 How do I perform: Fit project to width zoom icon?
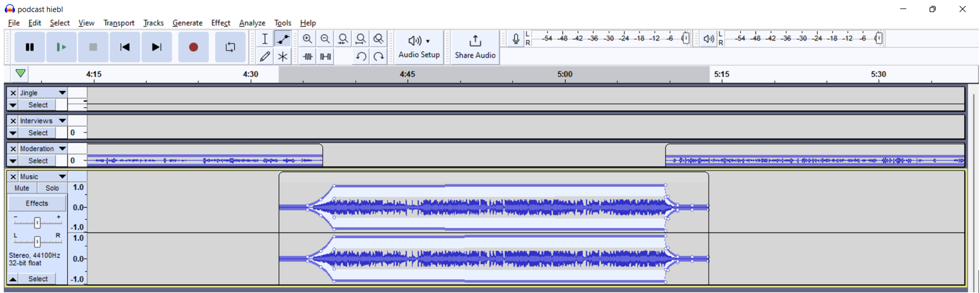(361, 39)
